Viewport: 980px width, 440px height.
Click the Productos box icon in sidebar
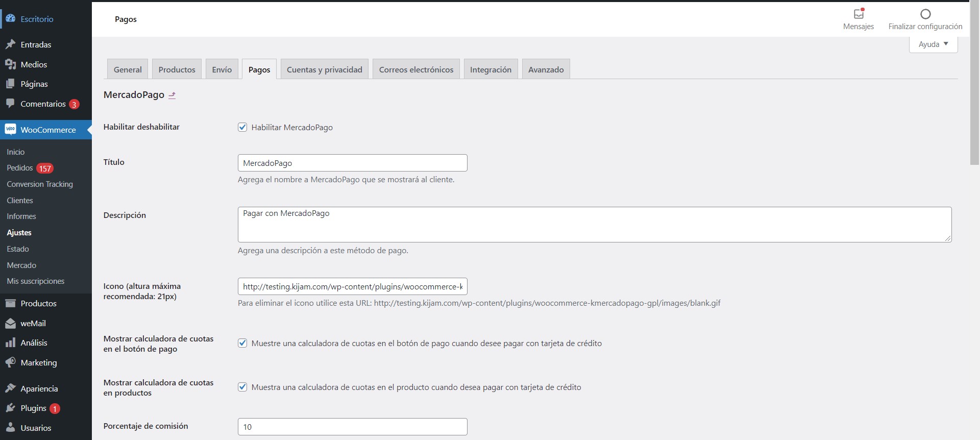(x=10, y=303)
